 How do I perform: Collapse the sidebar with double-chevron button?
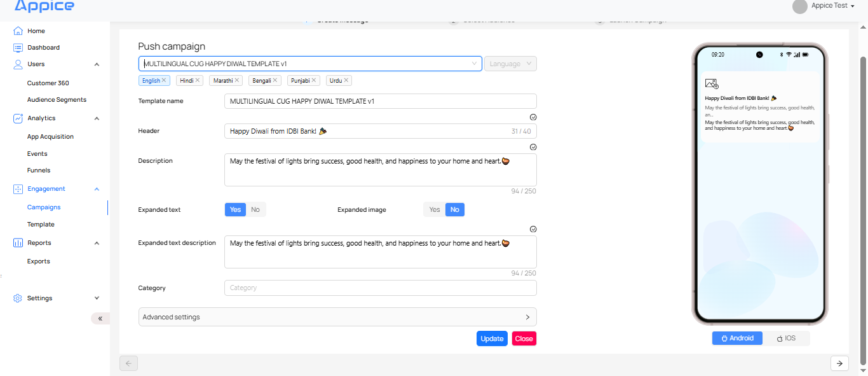100,318
